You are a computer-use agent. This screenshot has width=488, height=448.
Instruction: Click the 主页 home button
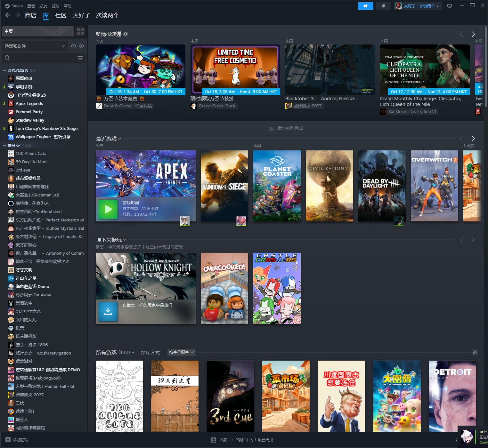coord(38,31)
